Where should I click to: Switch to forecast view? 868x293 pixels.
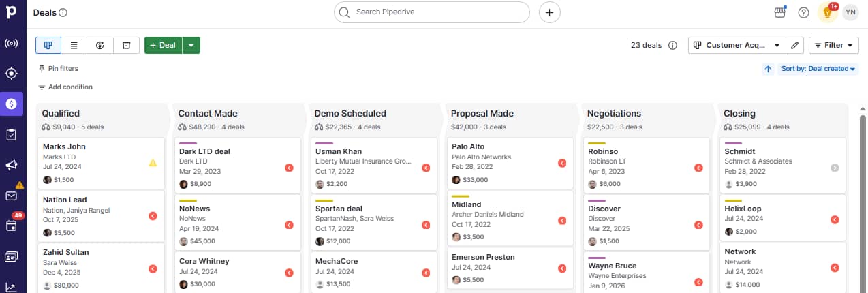click(x=100, y=45)
